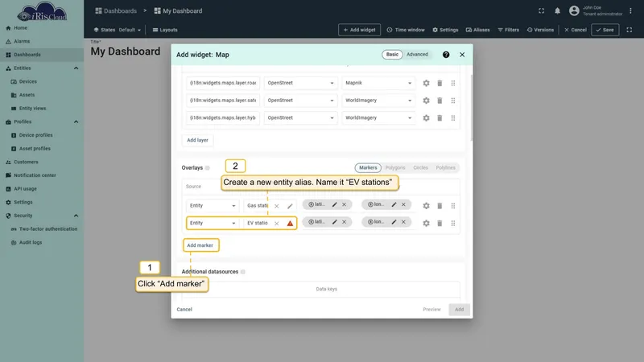Remove latitude key in Gas stations row
The height and width of the screenshot is (362, 644).
tap(345, 204)
